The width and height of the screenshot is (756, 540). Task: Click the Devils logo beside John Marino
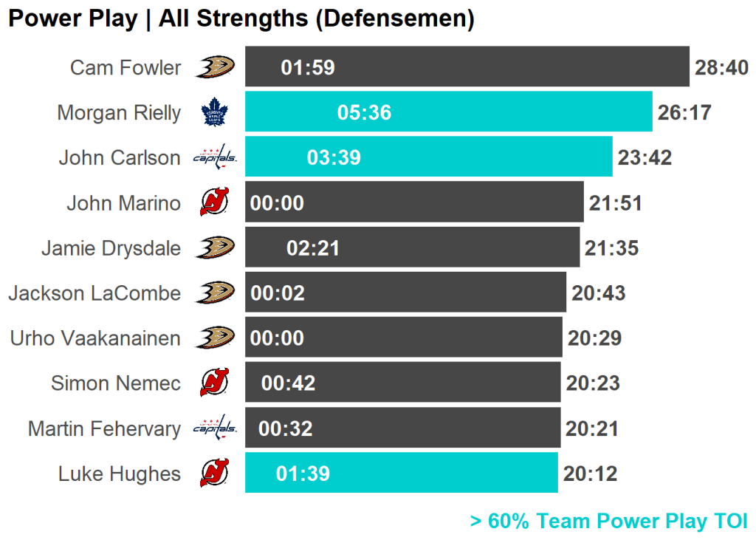click(215, 202)
